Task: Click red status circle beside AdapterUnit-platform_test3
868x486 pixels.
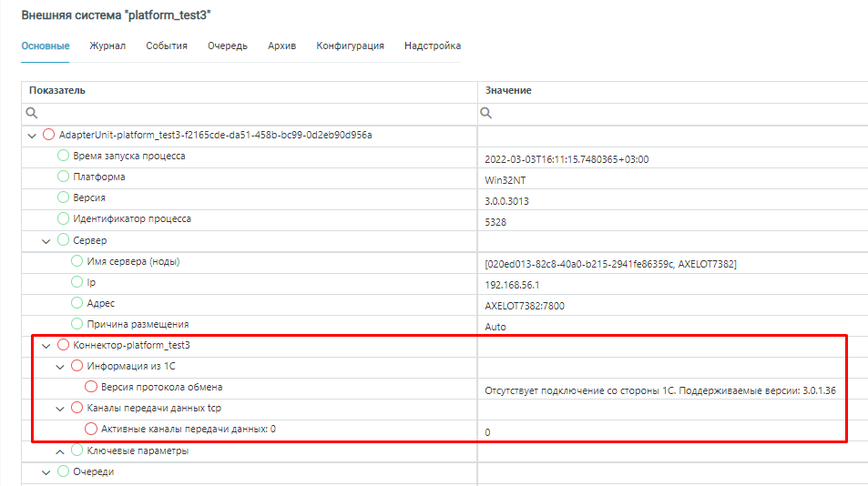Action: pos(49,135)
